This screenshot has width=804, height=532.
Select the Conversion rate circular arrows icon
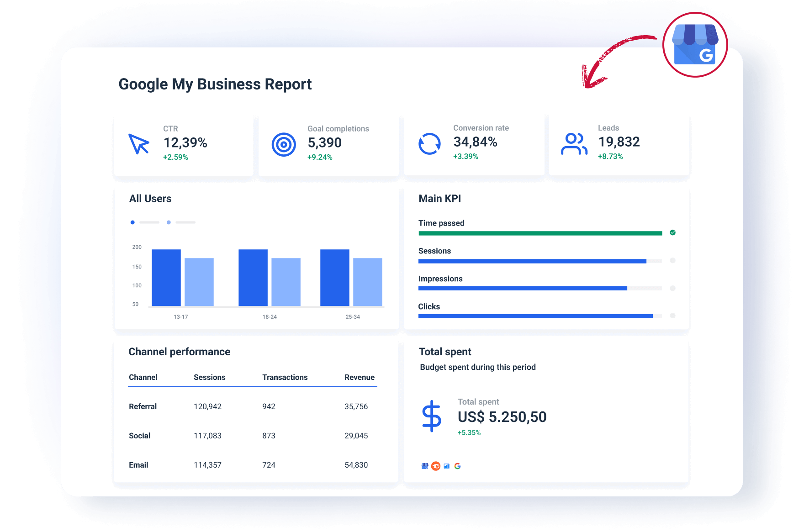pos(429,143)
